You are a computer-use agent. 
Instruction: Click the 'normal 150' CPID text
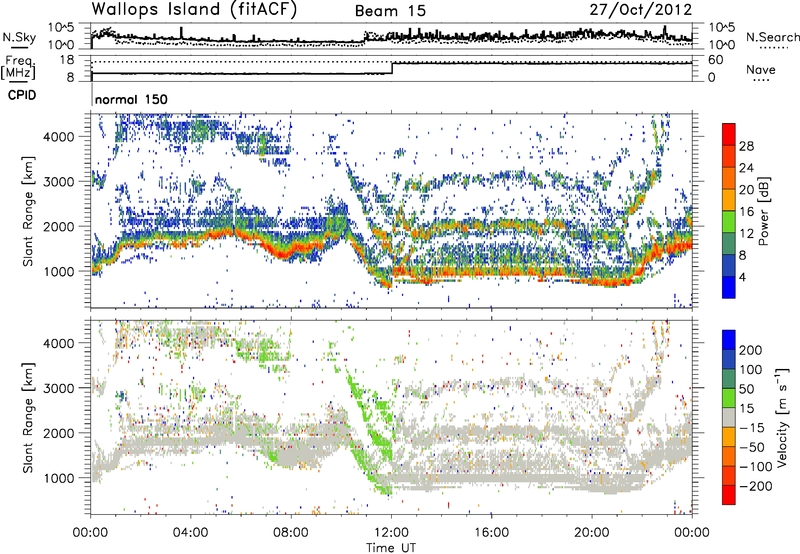tap(131, 99)
